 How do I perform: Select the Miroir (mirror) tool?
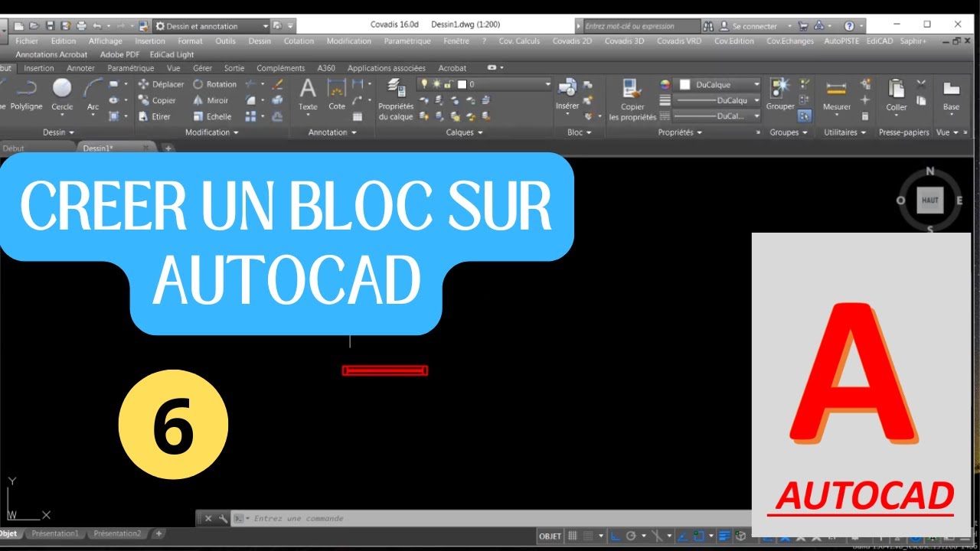pos(211,100)
